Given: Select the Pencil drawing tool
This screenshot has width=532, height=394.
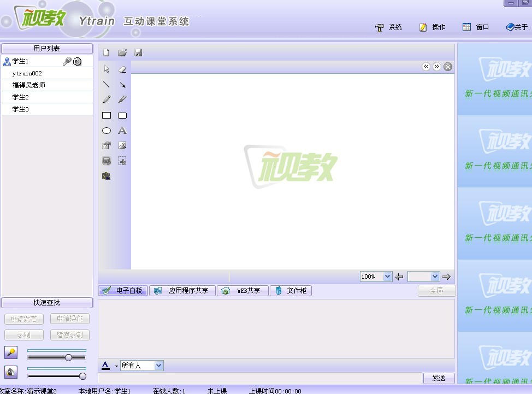Looking at the screenshot, I should (107, 99).
